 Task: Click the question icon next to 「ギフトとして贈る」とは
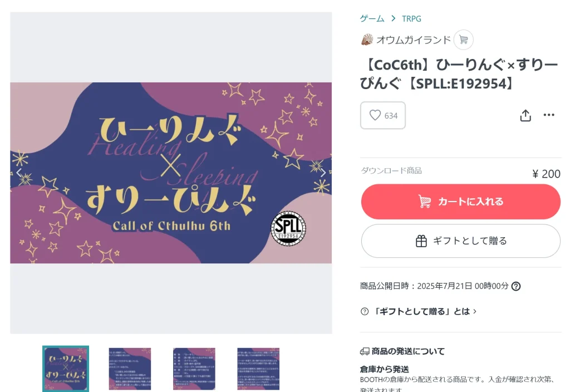point(365,311)
